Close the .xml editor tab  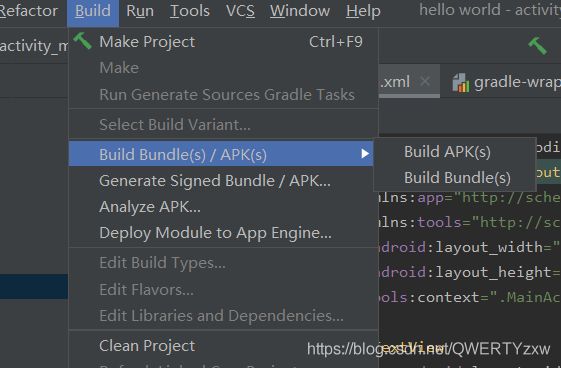(x=425, y=82)
